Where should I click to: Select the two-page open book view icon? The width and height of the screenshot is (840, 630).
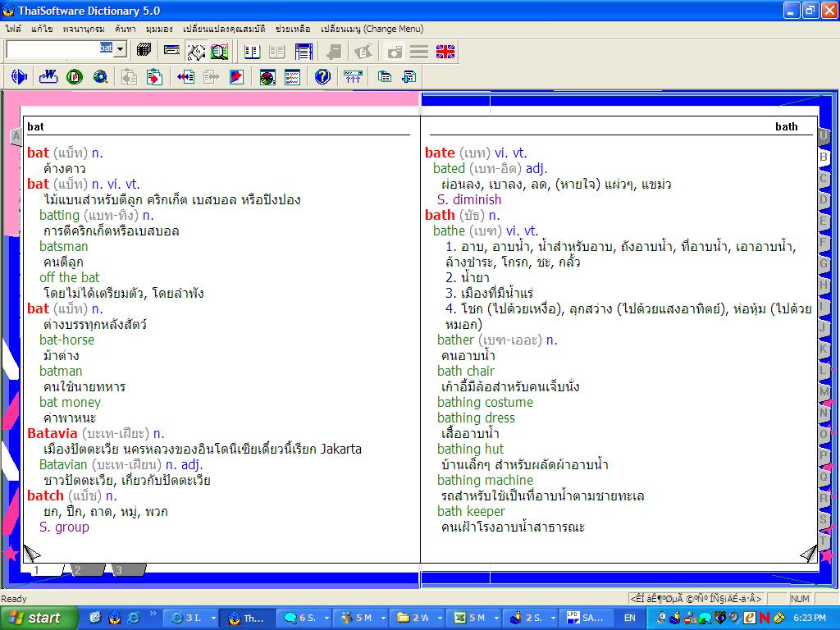252,52
